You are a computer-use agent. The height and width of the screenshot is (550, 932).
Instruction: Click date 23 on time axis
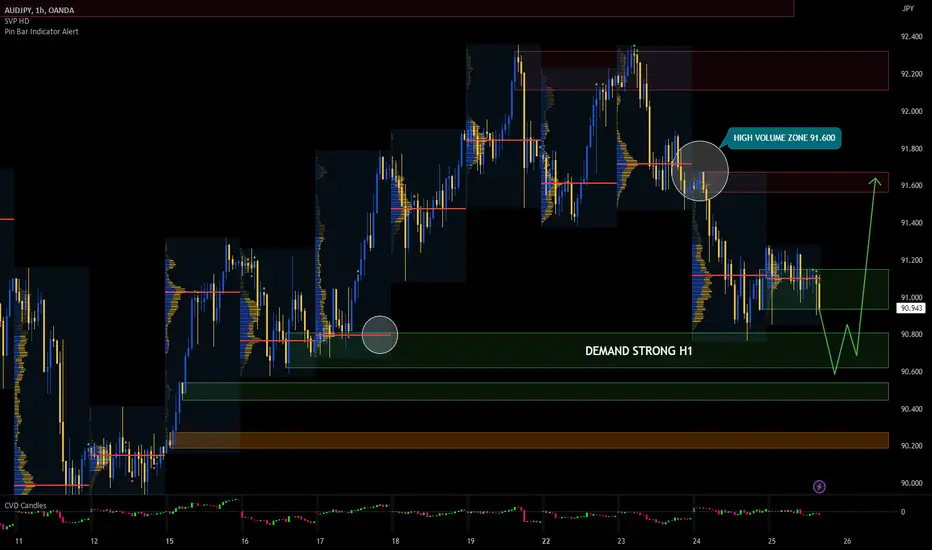(x=621, y=541)
